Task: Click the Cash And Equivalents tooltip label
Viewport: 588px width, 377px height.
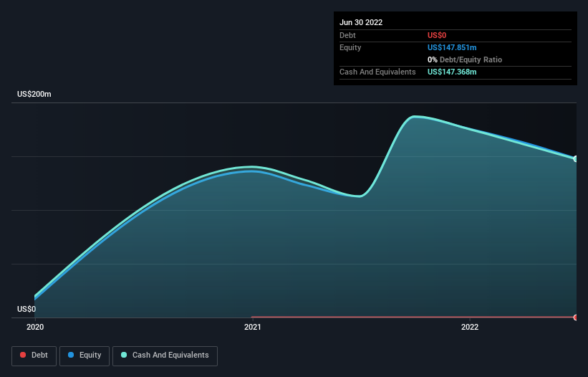Action: pyautogui.click(x=377, y=72)
